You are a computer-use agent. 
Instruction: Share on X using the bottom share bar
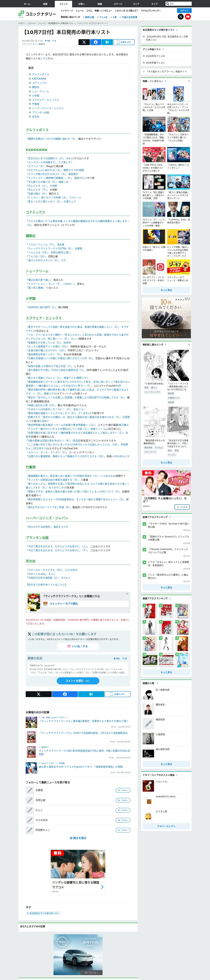tap(38, 694)
